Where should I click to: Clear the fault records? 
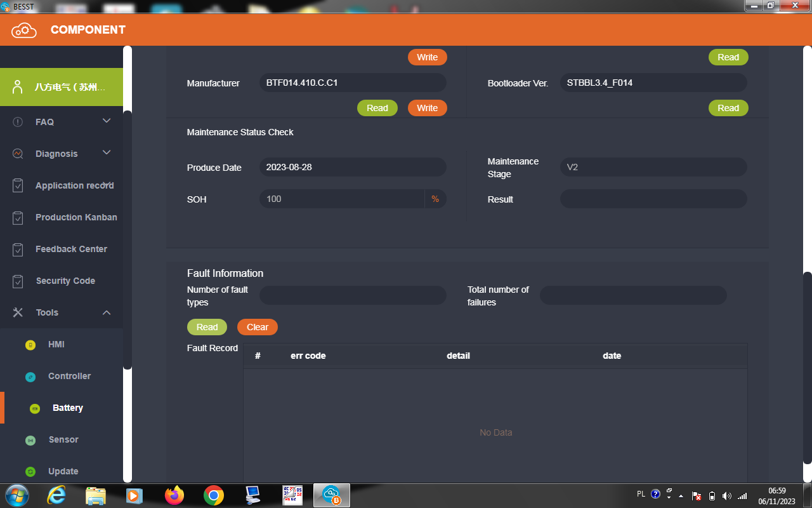click(x=258, y=327)
